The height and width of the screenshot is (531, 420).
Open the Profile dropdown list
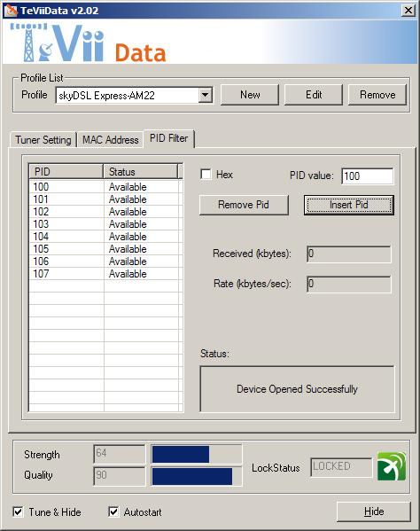click(x=205, y=95)
